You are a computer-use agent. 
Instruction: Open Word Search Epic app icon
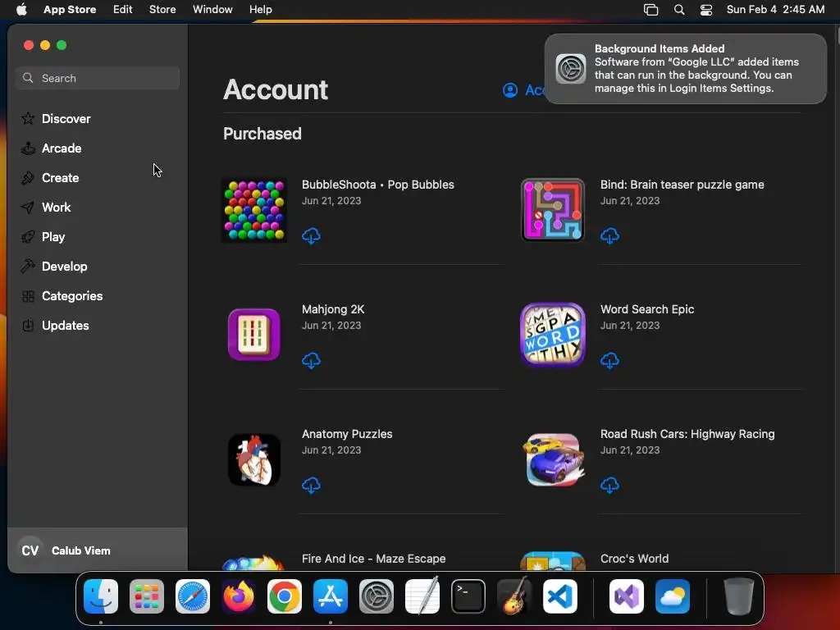553,335
